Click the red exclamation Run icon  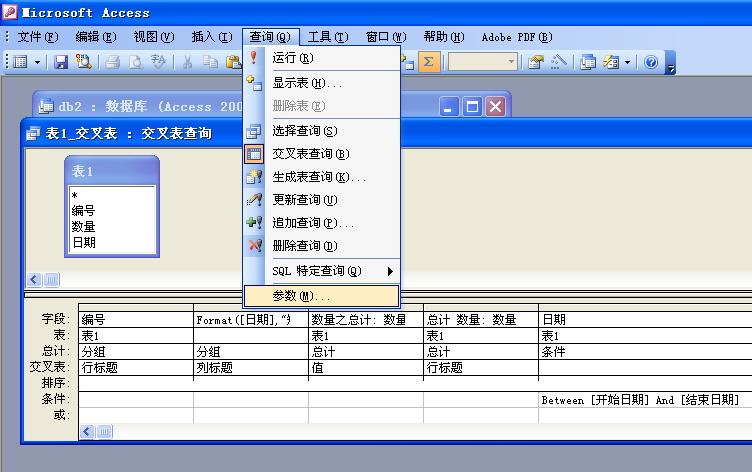click(x=254, y=58)
